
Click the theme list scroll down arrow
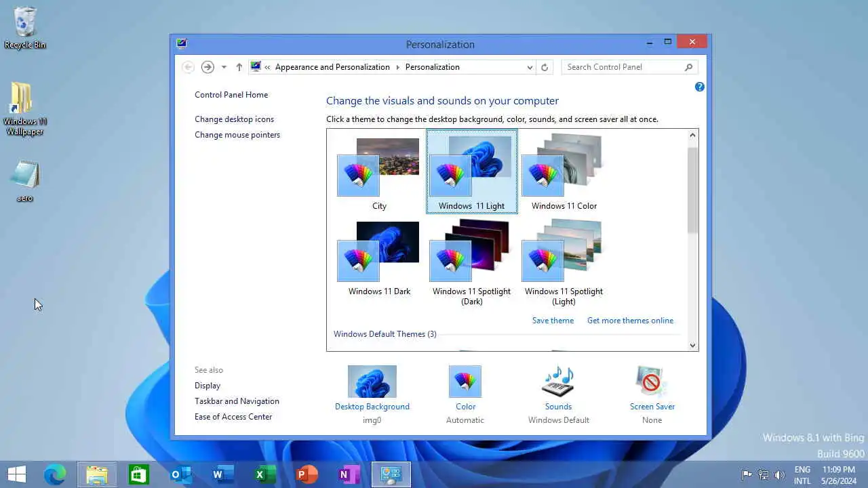(x=692, y=345)
